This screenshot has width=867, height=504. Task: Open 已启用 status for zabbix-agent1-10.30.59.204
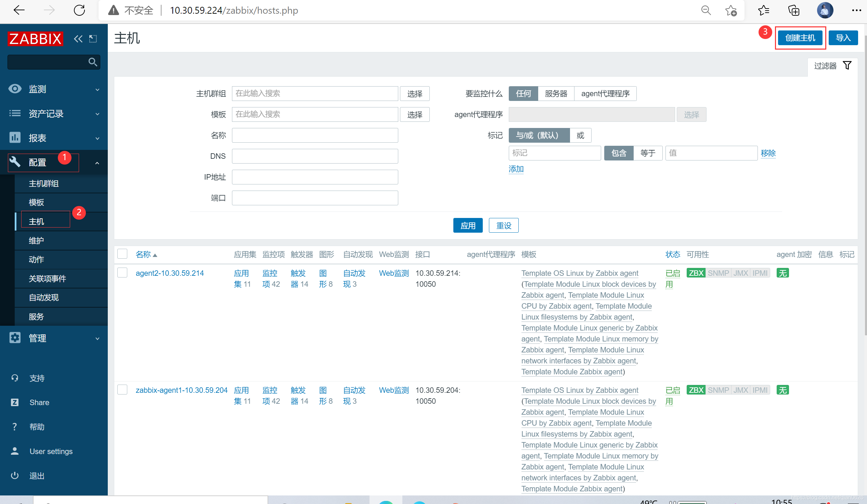click(x=673, y=396)
